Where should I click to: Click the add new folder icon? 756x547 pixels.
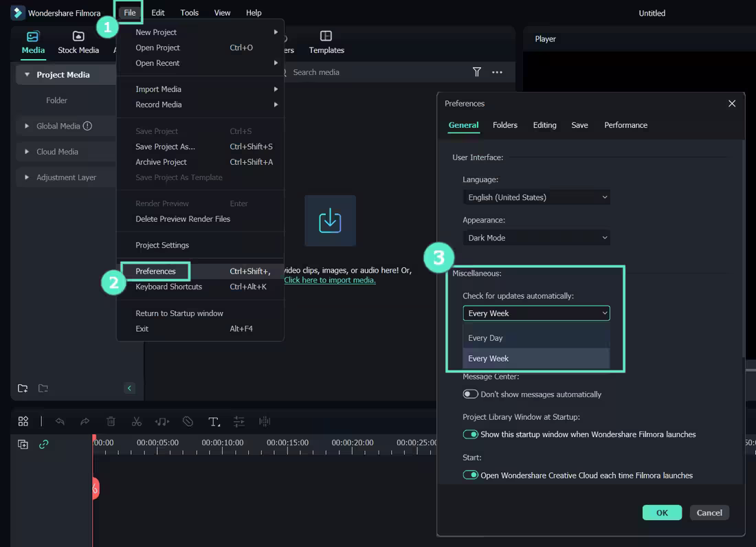tap(23, 388)
